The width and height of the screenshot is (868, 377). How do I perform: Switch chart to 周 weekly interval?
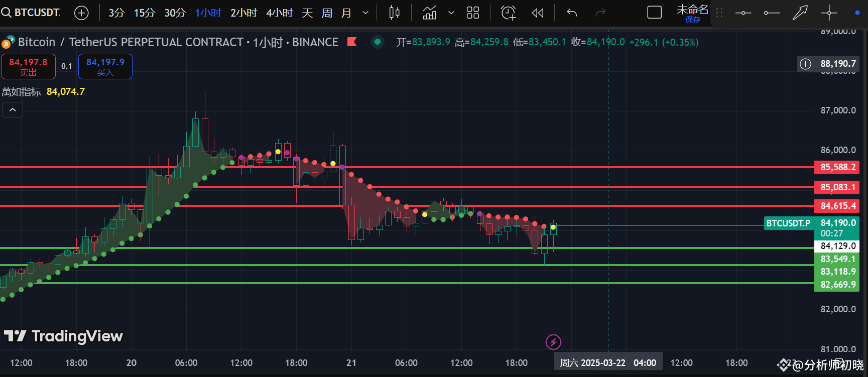[327, 13]
